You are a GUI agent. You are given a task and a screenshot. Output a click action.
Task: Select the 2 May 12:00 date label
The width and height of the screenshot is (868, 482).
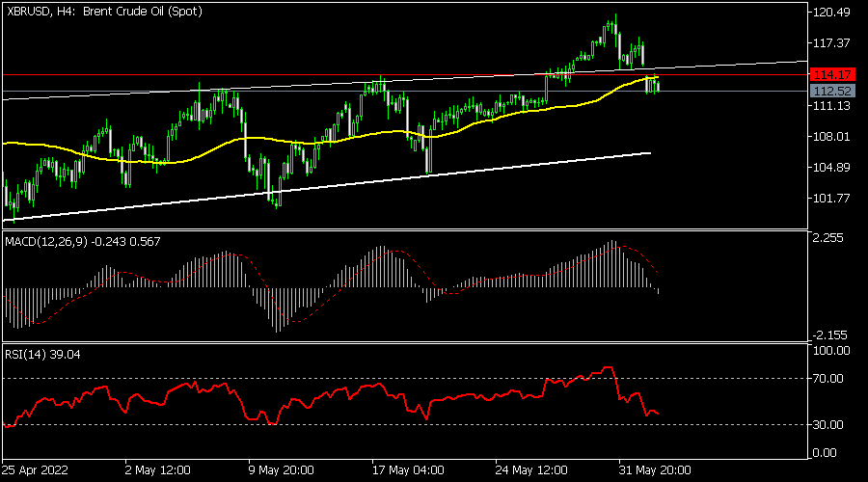point(158,470)
